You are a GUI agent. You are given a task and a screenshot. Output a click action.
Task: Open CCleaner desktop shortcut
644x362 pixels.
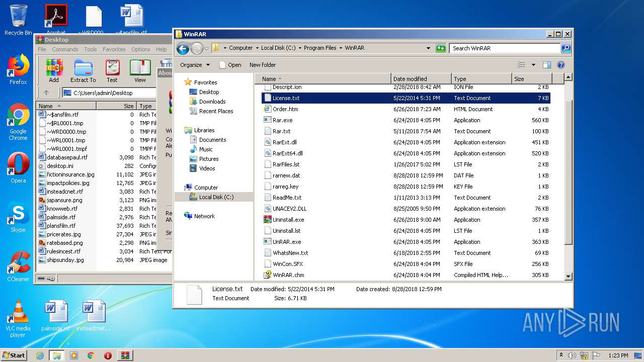click(18, 266)
